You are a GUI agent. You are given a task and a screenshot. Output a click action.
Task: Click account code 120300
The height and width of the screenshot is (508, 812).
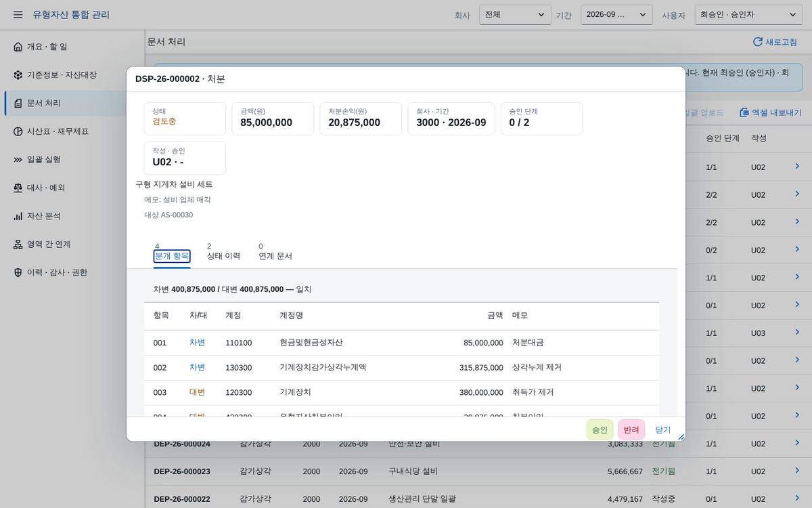(x=239, y=392)
